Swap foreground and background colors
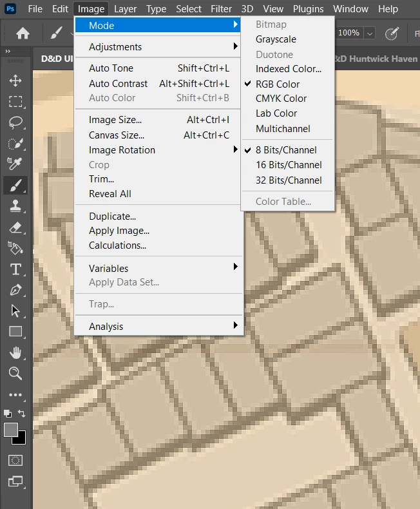 pyautogui.click(x=21, y=413)
